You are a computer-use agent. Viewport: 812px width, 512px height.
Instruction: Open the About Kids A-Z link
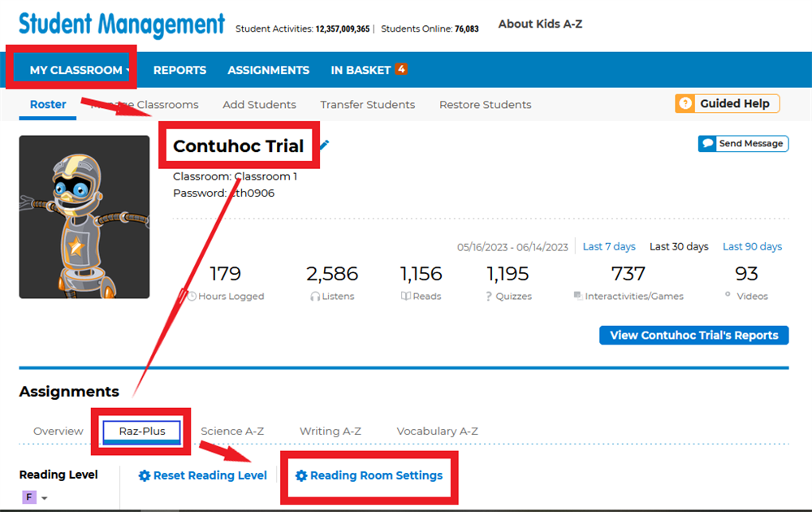(x=540, y=24)
